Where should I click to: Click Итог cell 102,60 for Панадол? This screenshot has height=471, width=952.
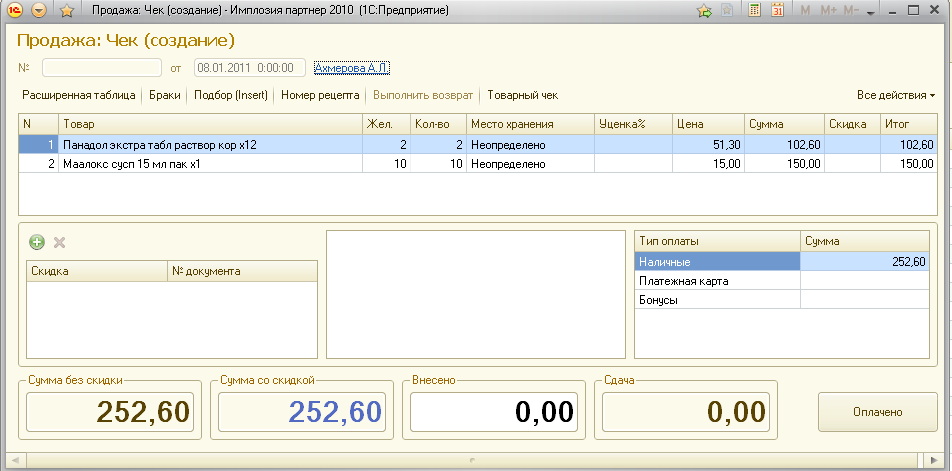[x=908, y=144]
